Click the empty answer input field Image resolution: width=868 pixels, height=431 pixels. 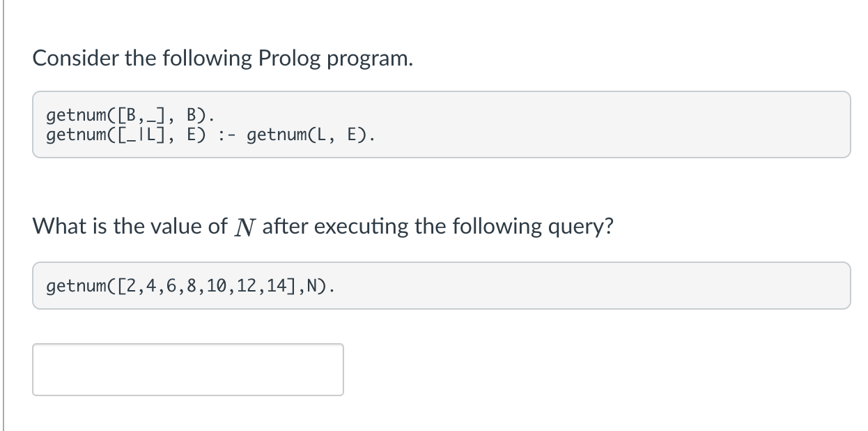point(187,370)
